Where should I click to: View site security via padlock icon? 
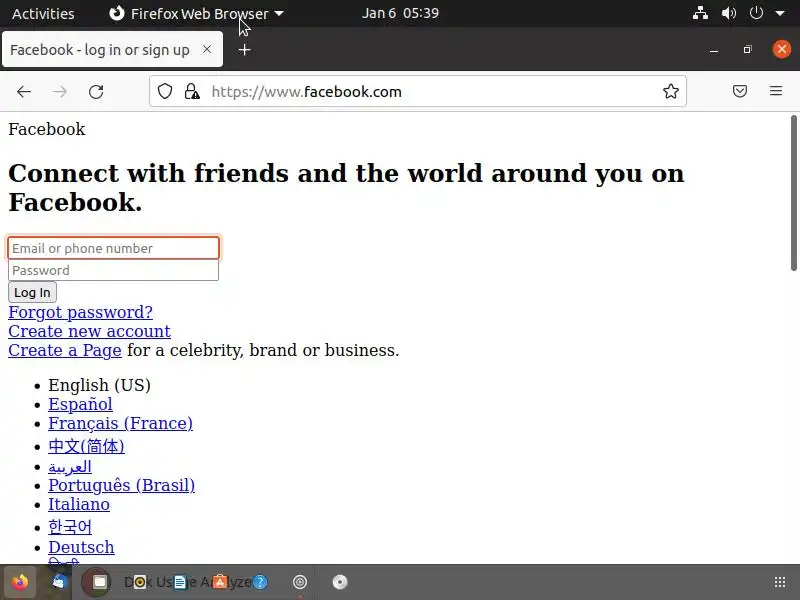192,92
